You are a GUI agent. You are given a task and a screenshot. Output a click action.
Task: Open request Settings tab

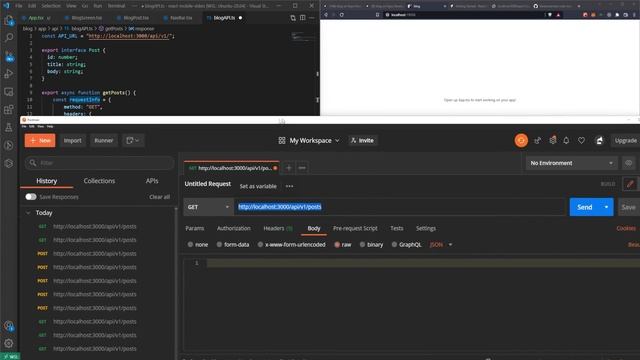(x=426, y=228)
